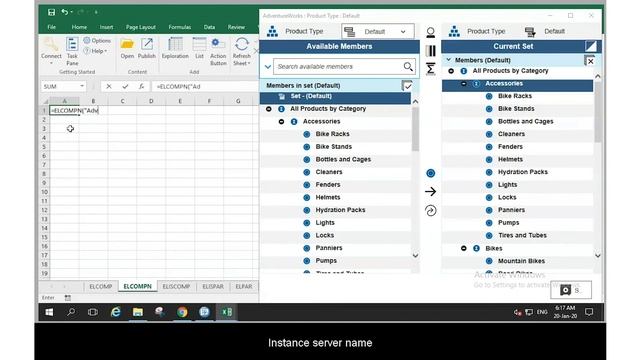
Task: Click the Current Set header corner icon
Action: (x=590, y=46)
